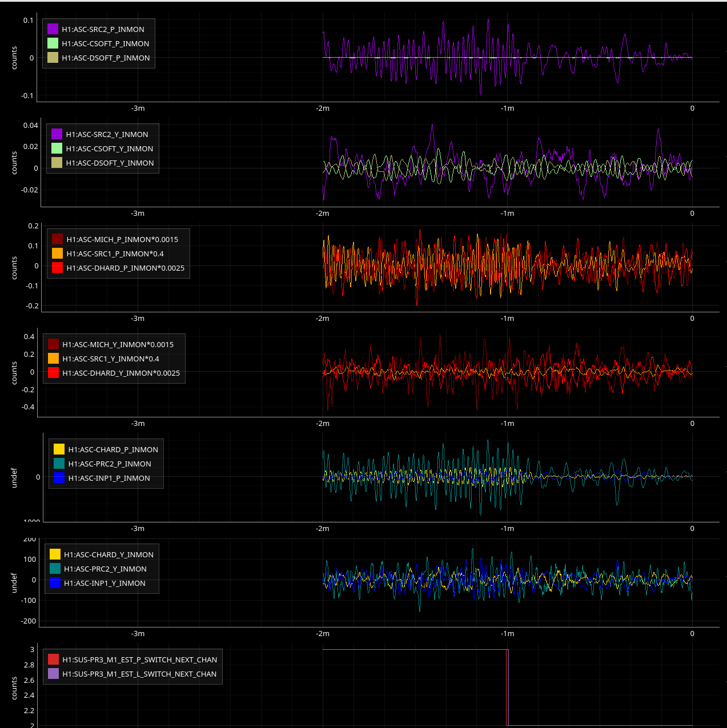Select the H1:ASC-DHARD_Y_INMON*0.0025 legend label
This screenshot has height=728, width=727.
(x=121, y=373)
